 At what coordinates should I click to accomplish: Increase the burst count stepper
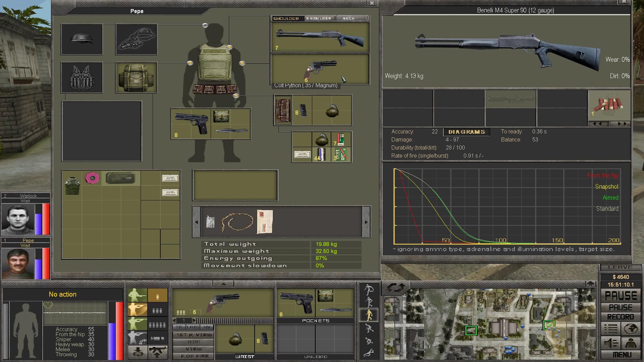click(x=194, y=320)
